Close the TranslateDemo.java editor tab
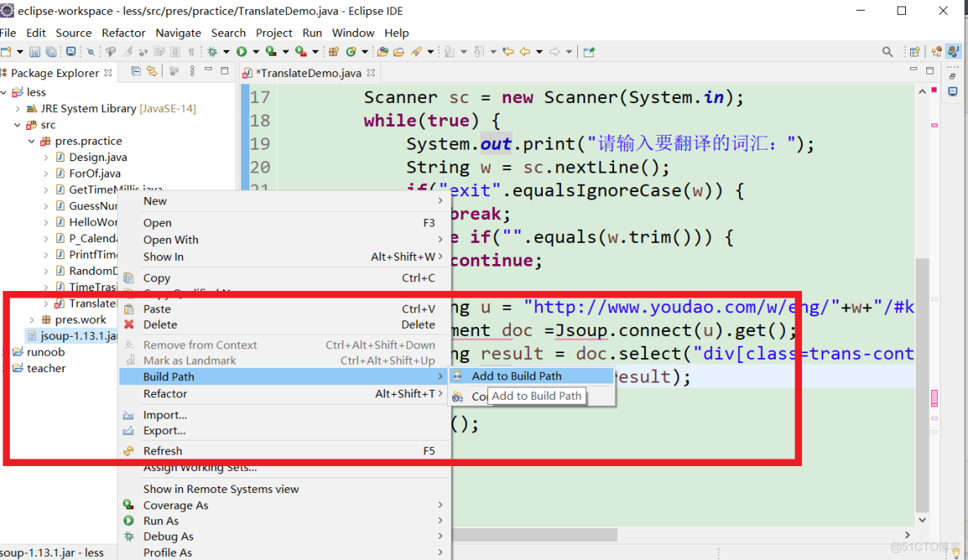968x560 pixels. pos(371,73)
